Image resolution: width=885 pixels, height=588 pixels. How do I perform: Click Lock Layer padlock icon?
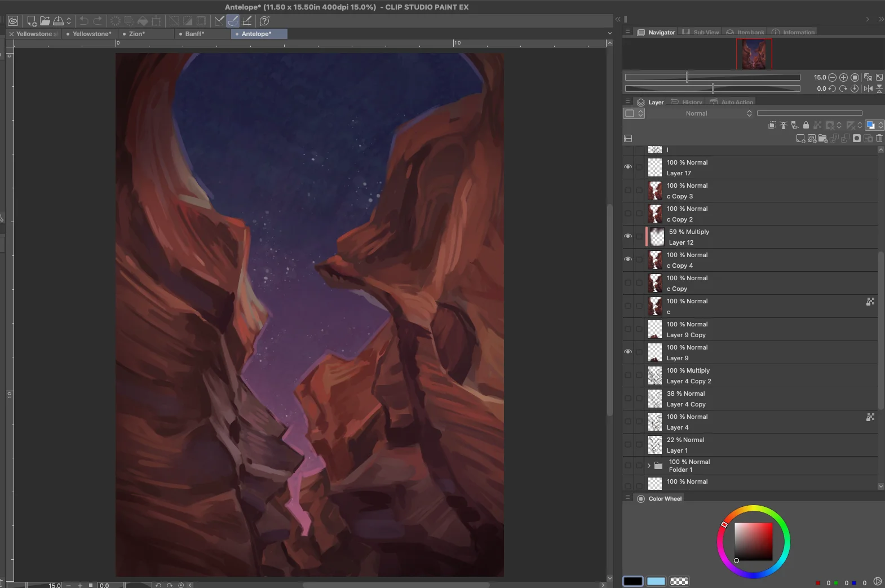tap(806, 125)
